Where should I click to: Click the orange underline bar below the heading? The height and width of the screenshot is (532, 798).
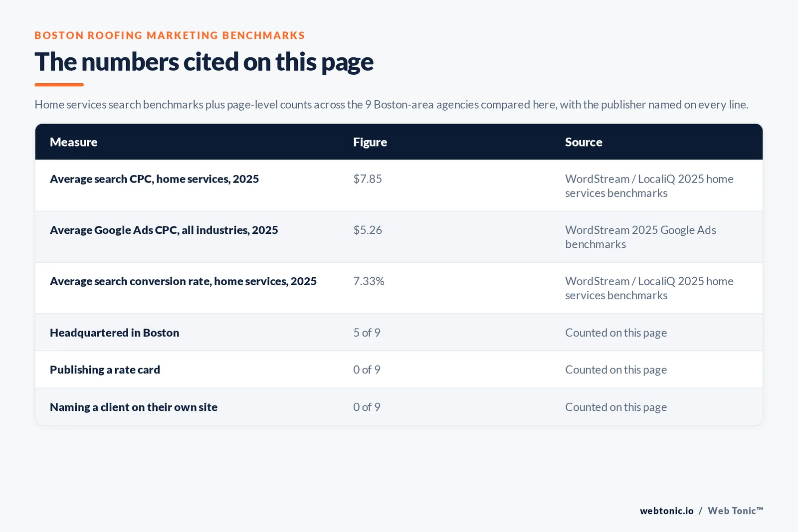[59, 85]
